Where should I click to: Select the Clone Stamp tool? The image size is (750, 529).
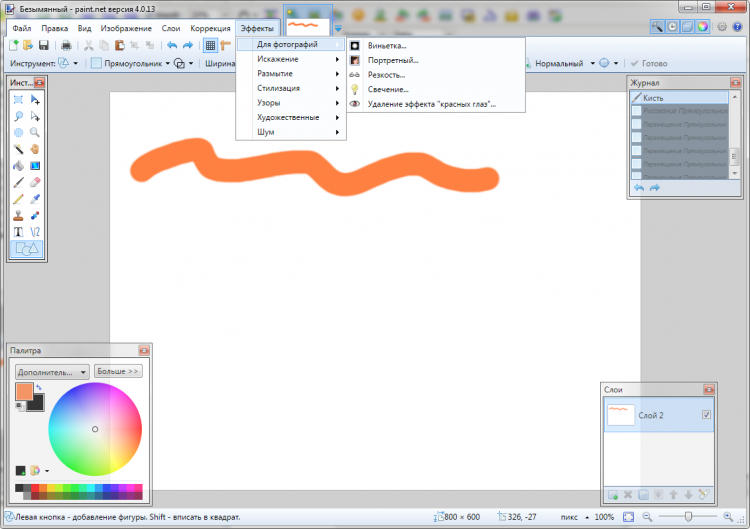point(18,216)
